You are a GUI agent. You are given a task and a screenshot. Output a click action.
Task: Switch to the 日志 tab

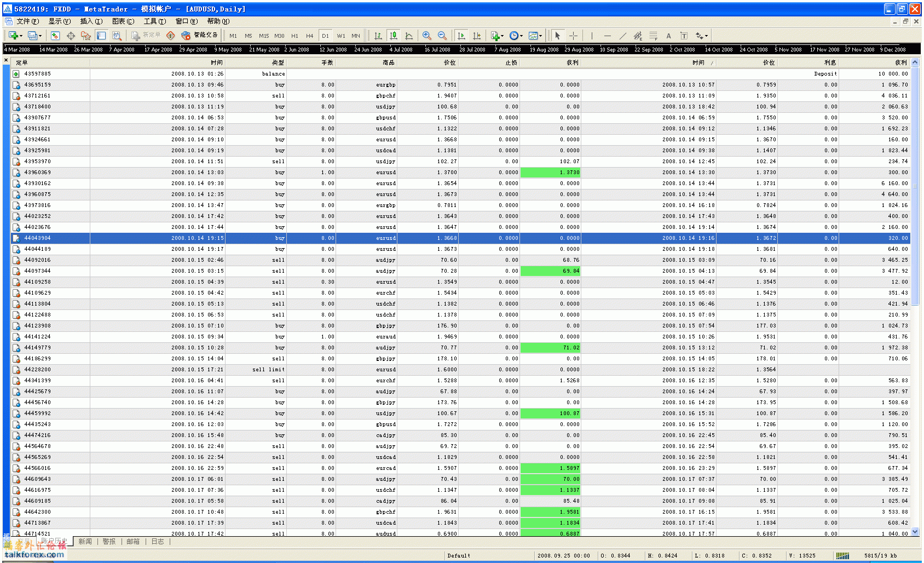coord(158,542)
